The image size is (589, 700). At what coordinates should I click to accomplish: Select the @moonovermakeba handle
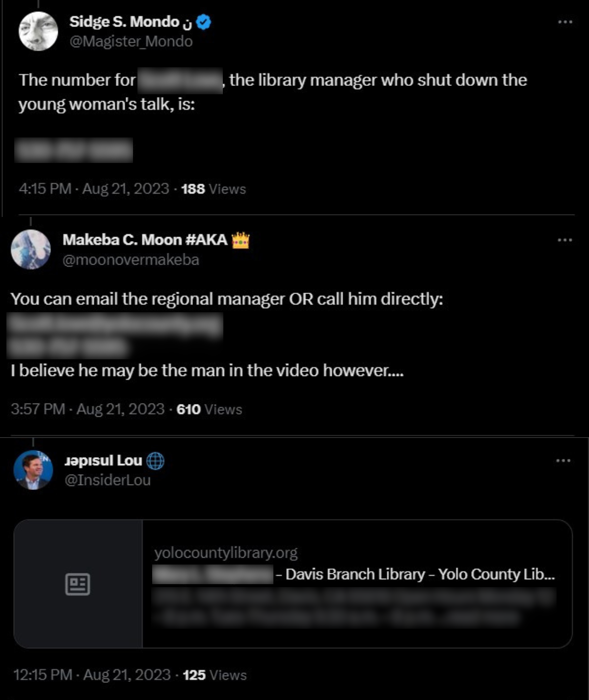[130, 260]
